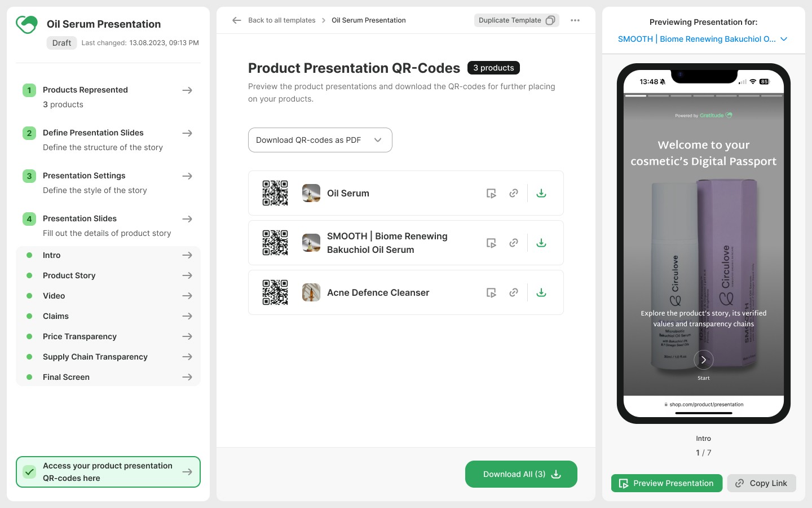Click arrow beside Presentation Slides step
Screen dimensions: 812x508
tap(188, 219)
